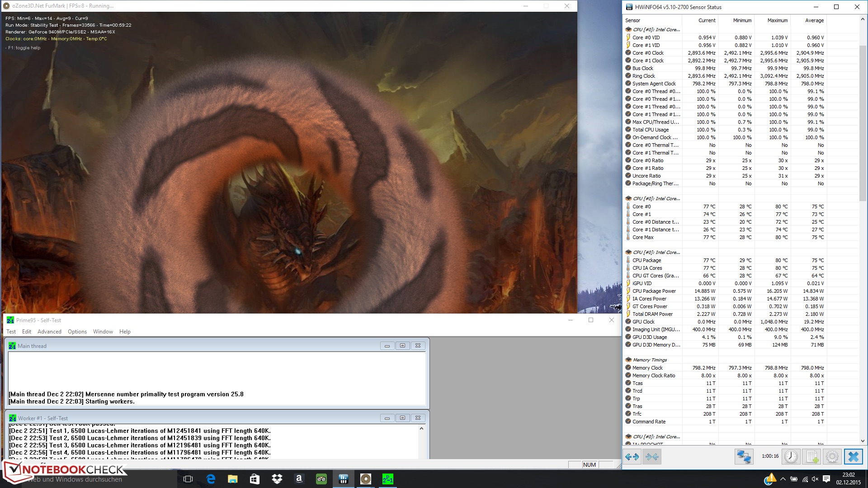Open Prime95 Edit menu
Image resolution: width=868 pixels, height=488 pixels.
coord(27,332)
